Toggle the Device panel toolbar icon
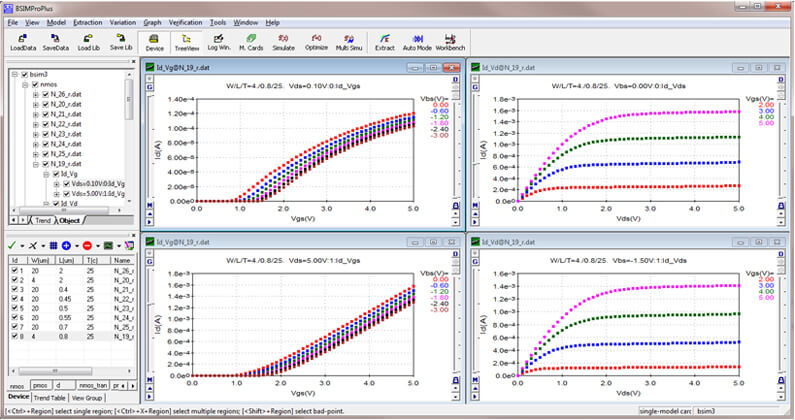This screenshot has width=795, height=420. [154, 43]
